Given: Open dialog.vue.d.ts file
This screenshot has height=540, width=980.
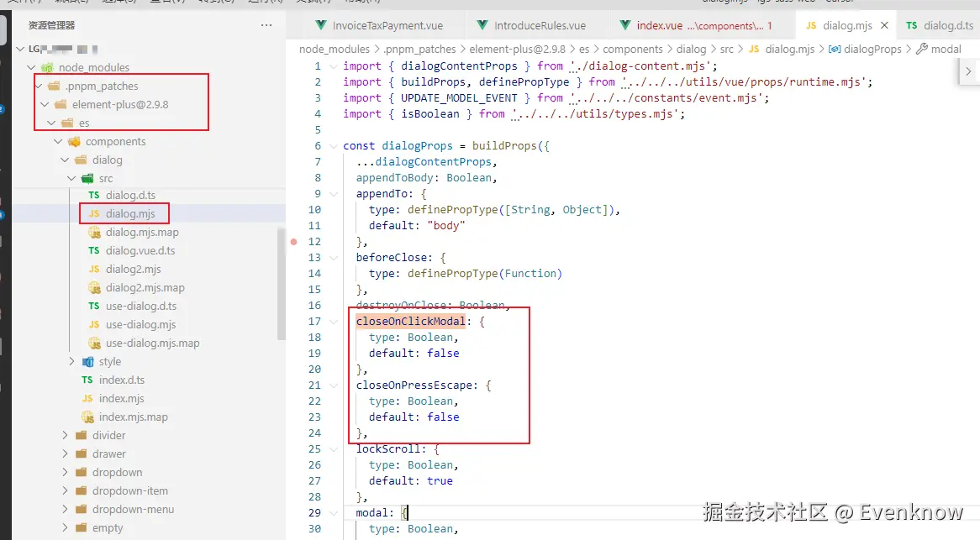Looking at the screenshot, I should coord(140,250).
